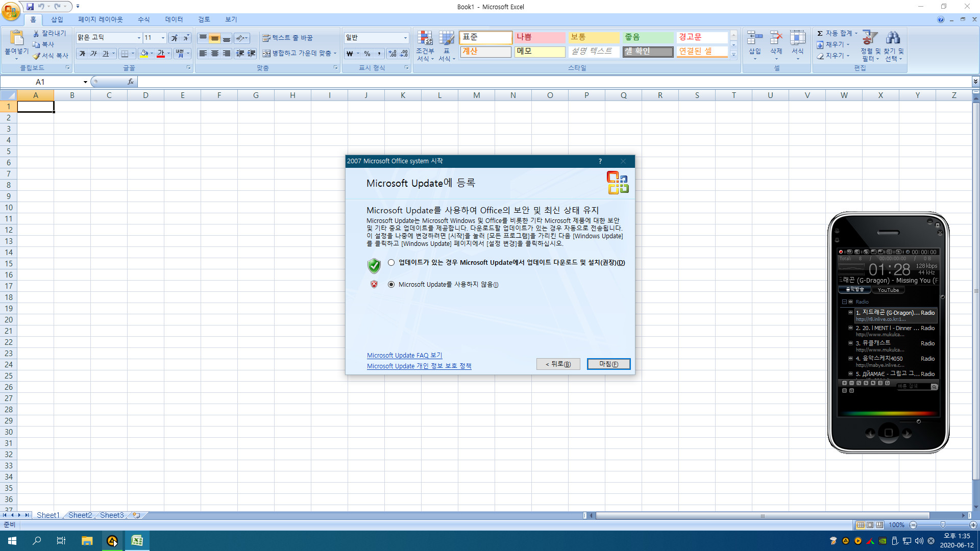This screenshot has height=551, width=980.
Task: Click the Cut (잘라내기) scissors icon
Action: point(36,33)
